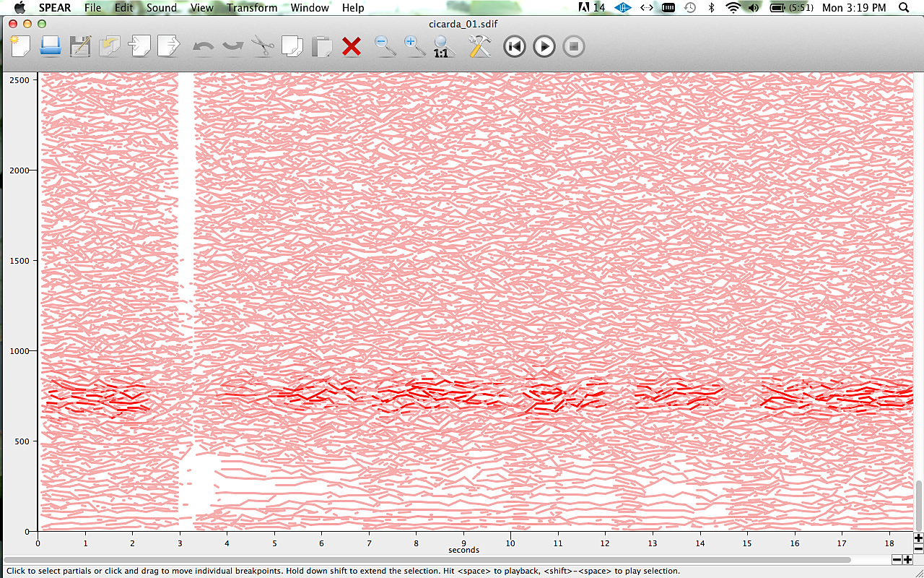Undo with the left curved arrow icon

[x=203, y=48]
